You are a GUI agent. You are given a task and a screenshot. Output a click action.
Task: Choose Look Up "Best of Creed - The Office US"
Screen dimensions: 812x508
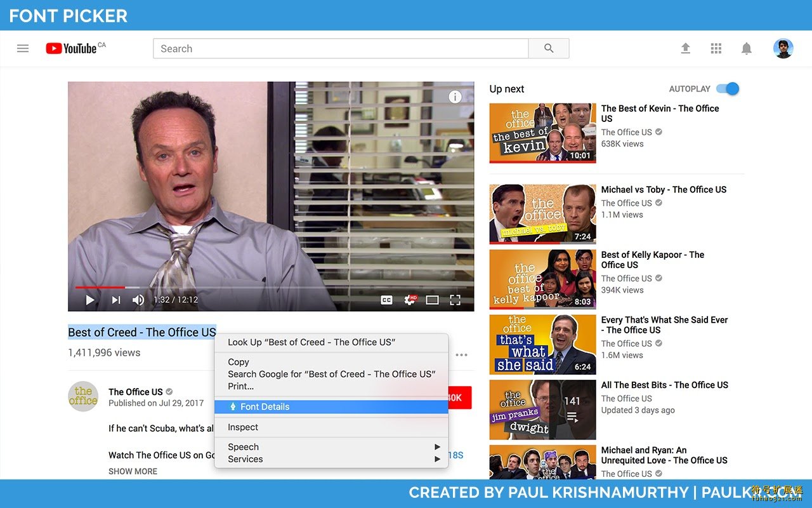coord(331,342)
